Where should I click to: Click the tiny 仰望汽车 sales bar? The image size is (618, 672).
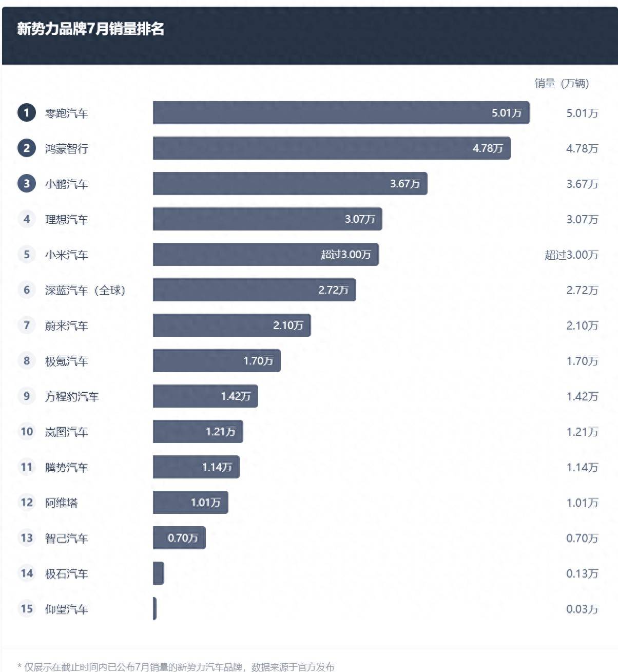(x=154, y=608)
